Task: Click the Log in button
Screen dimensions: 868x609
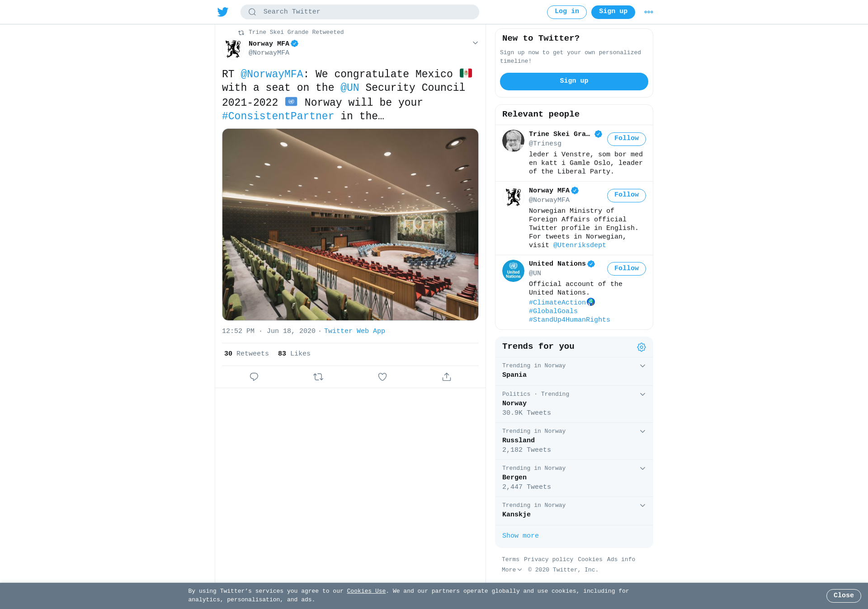Action: click(566, 12)
